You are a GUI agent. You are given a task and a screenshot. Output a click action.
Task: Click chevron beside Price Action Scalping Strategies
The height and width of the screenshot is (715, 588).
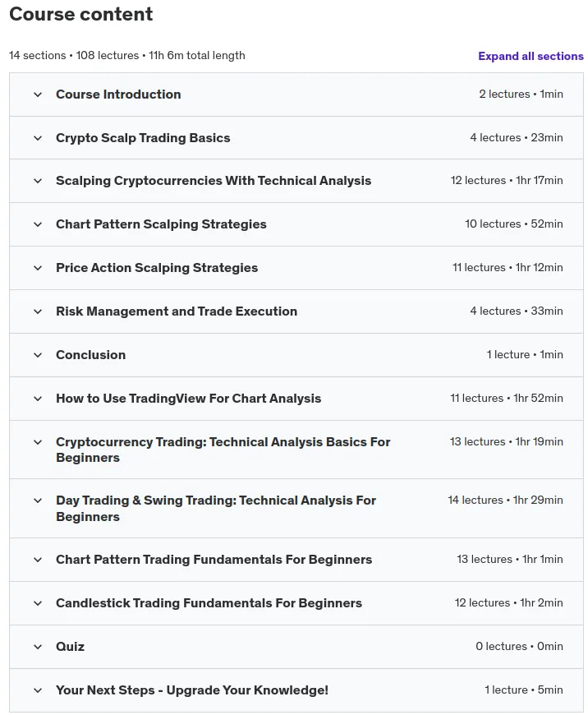tap(38, 268)
